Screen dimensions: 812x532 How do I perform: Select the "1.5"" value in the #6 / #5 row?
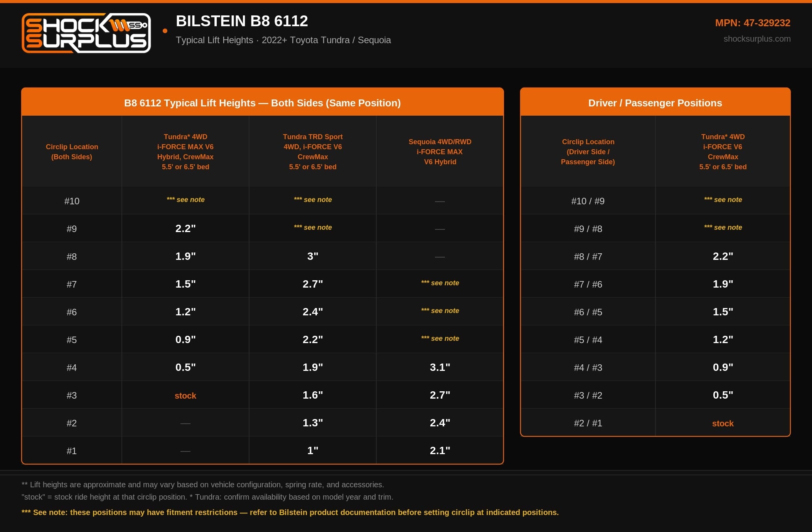pos(723,312)
